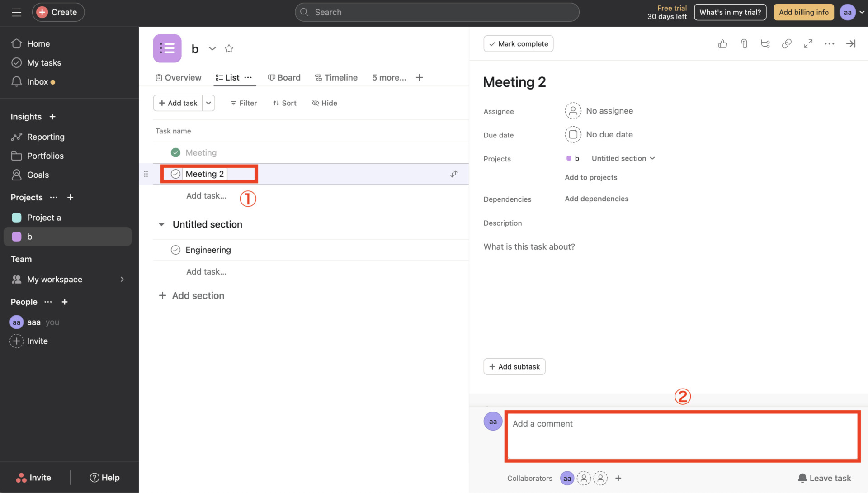Give a like with the thumbs-up icon
Screen dimensions: 868x493
[x=722, y=43]
